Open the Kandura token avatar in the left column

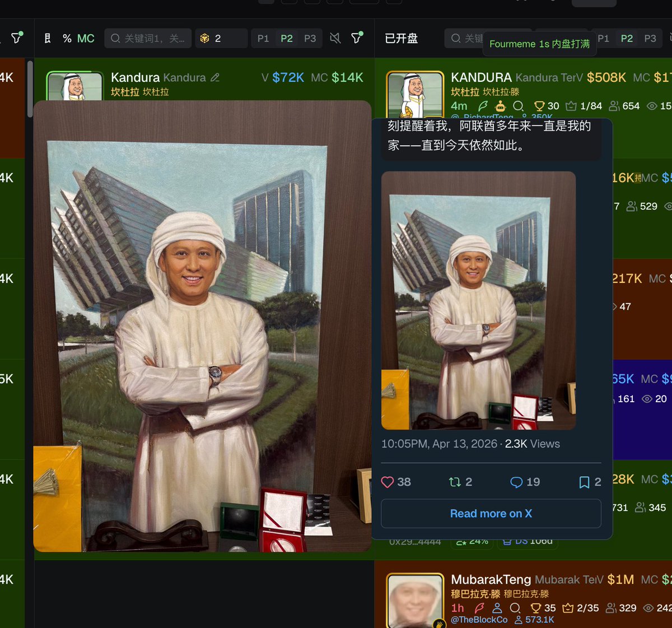pyautogui.click(x=74, y=86)
